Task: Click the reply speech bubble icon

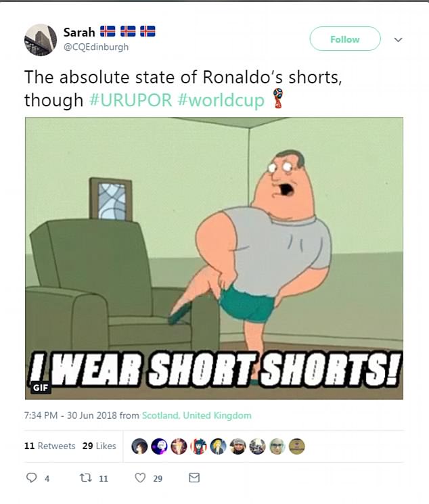Action: [31, 478]
